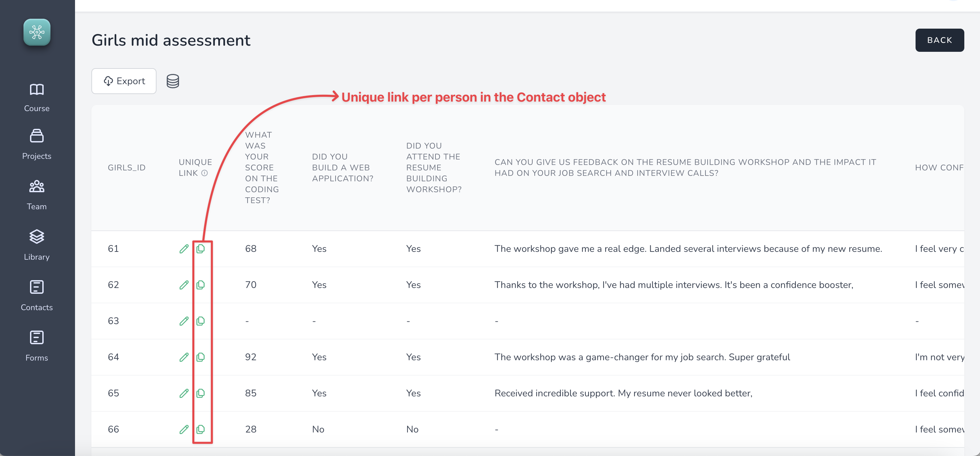
Task: Open the Forms section
Action: click(x=37, y=346)
